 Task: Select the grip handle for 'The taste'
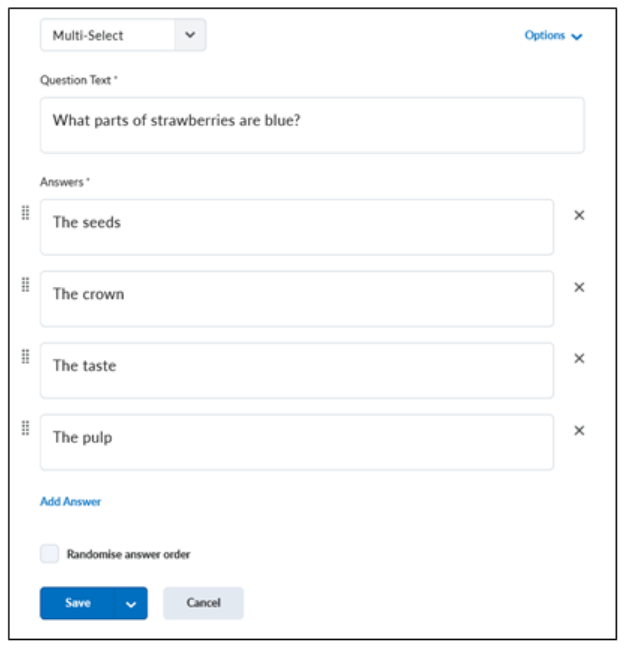click(26, 356)
